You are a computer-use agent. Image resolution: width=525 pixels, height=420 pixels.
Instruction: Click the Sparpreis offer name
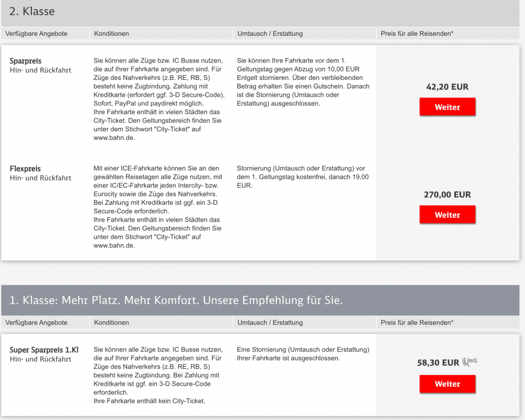coord(25,61)
